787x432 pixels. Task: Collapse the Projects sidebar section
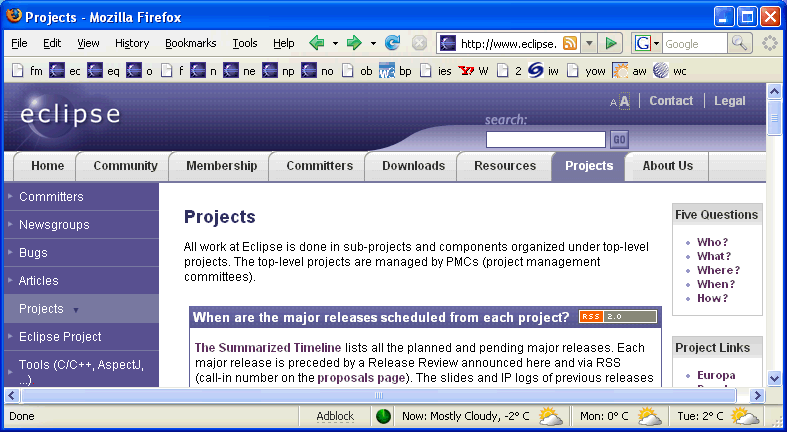tap(76, 310)
